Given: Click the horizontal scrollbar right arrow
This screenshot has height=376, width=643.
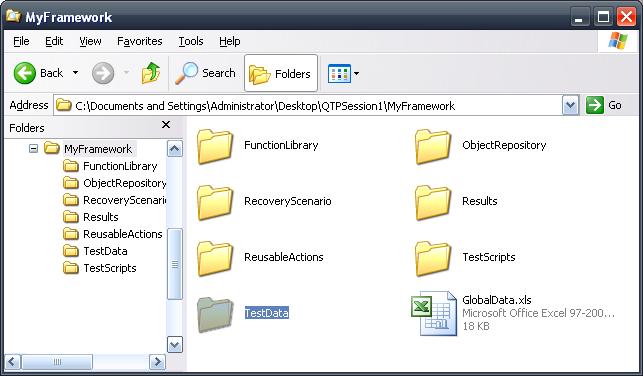Looking at the screenshot, I should coord(157,362).
